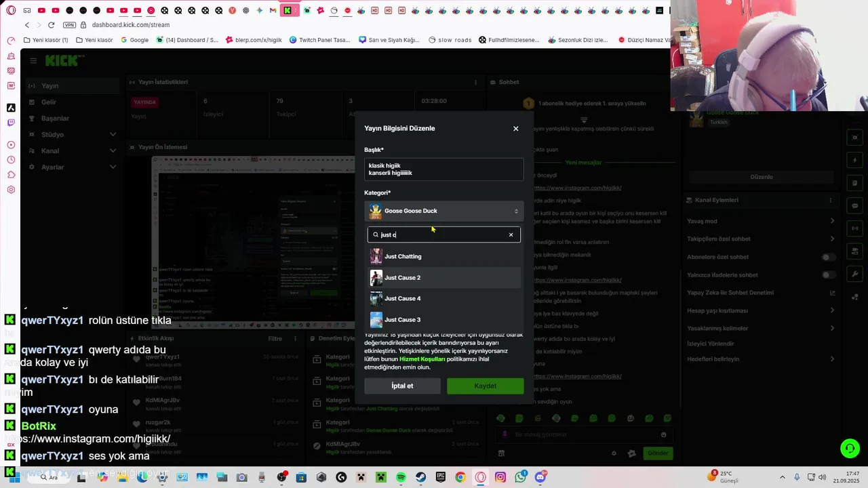Choose Just Cause 3 category
Viewport: 868px width, 488px height.
tap(443, 319)
